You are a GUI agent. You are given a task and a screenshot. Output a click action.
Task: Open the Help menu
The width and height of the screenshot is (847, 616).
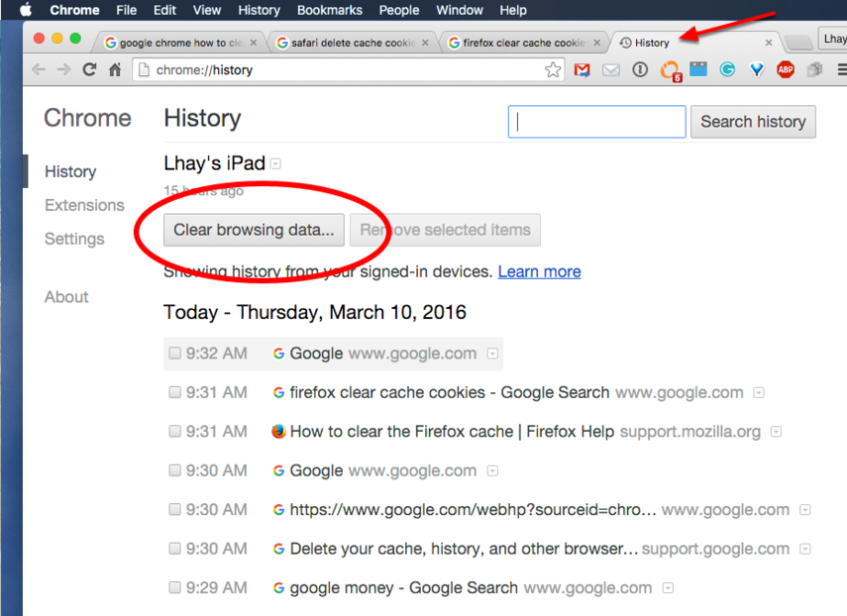coord(512,10)
